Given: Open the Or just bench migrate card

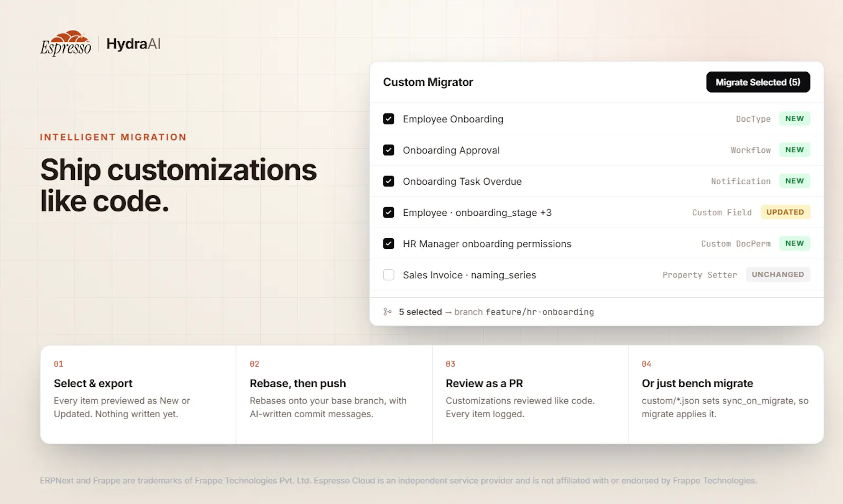Looking at the screenshot, I should [726, 394].
